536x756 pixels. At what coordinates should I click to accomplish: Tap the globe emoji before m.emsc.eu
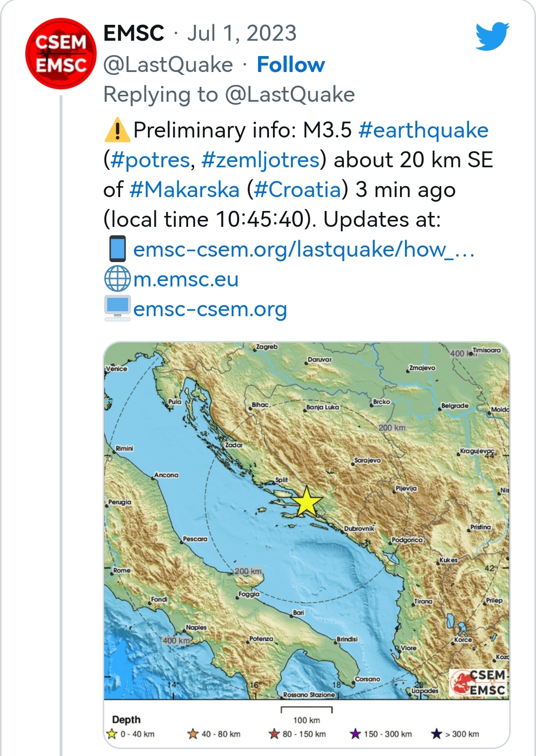click(118, 279)
